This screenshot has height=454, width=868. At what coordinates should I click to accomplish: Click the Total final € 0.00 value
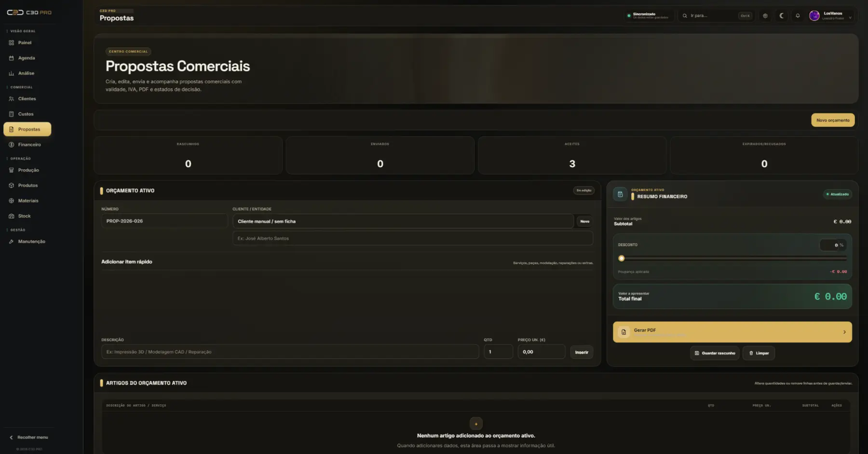coord(830,297)
